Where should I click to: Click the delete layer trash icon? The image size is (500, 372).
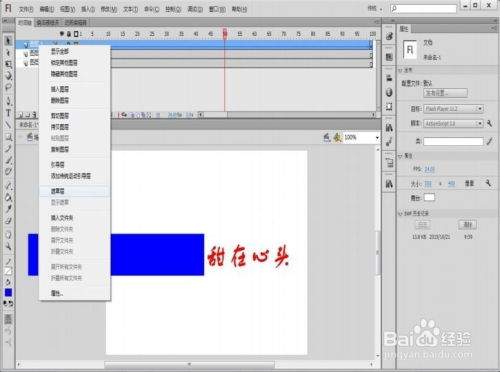point(35,115)
